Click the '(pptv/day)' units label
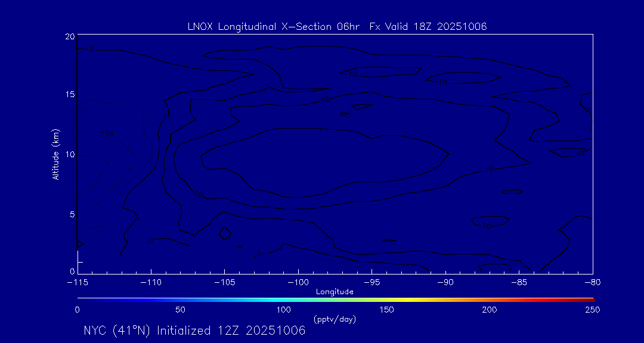644x343 pixels. [335, 319]
